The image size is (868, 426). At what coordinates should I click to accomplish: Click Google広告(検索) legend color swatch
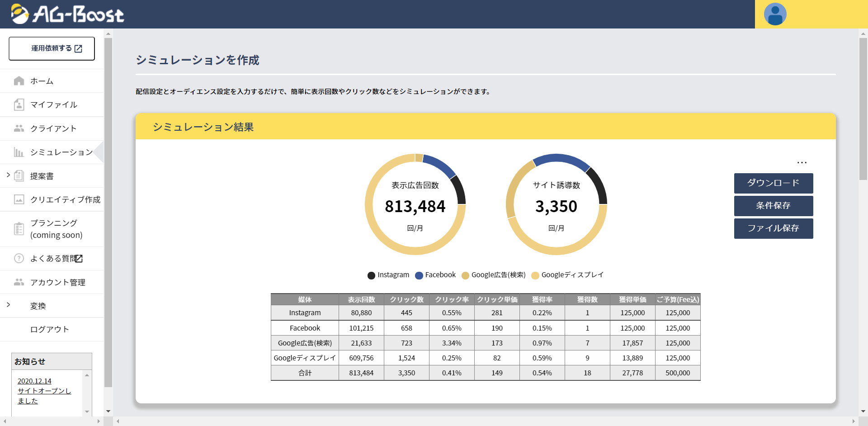(465, 275)
